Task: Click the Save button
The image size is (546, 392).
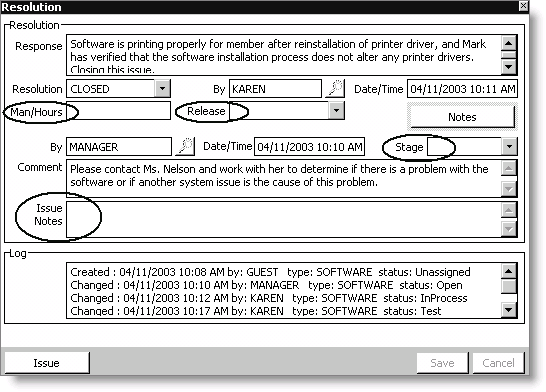Action: (x=442, y=363)
